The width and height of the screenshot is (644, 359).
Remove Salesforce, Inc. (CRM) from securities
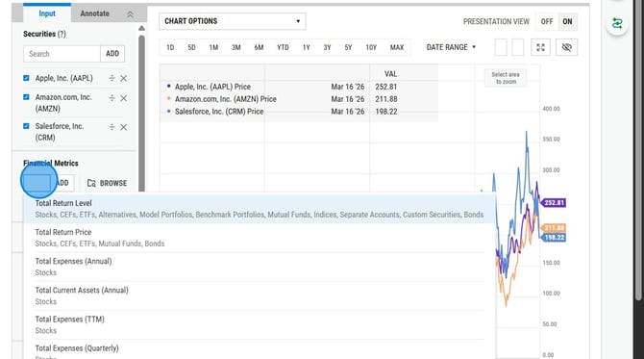point(124,127)
